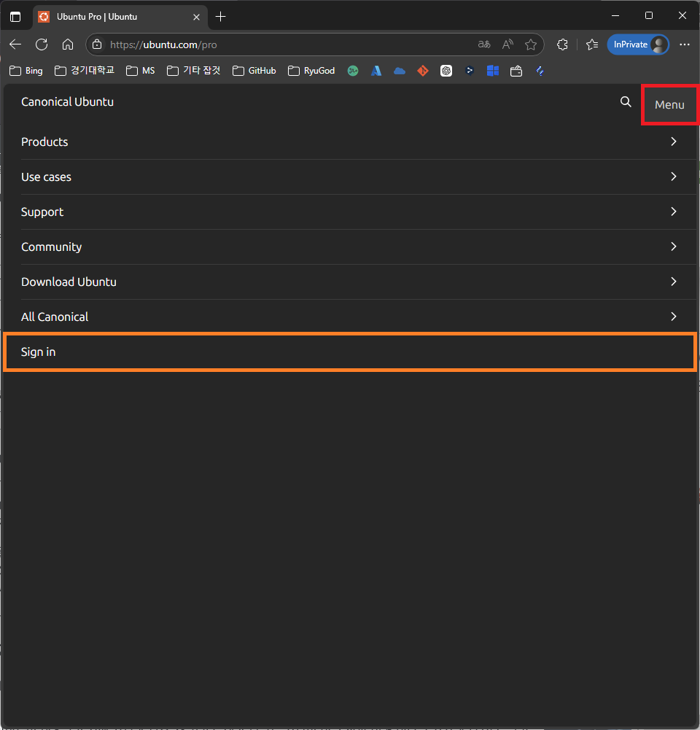Screen dimensions: 700x730
Task: Open the MS bookmarks folder
Action: tap(141, 71)
